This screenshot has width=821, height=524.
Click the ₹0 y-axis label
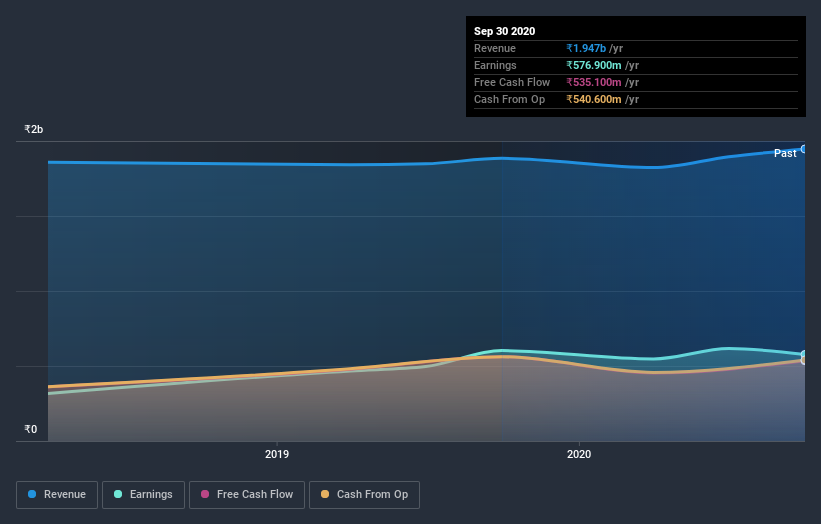(x=30, y=429)
